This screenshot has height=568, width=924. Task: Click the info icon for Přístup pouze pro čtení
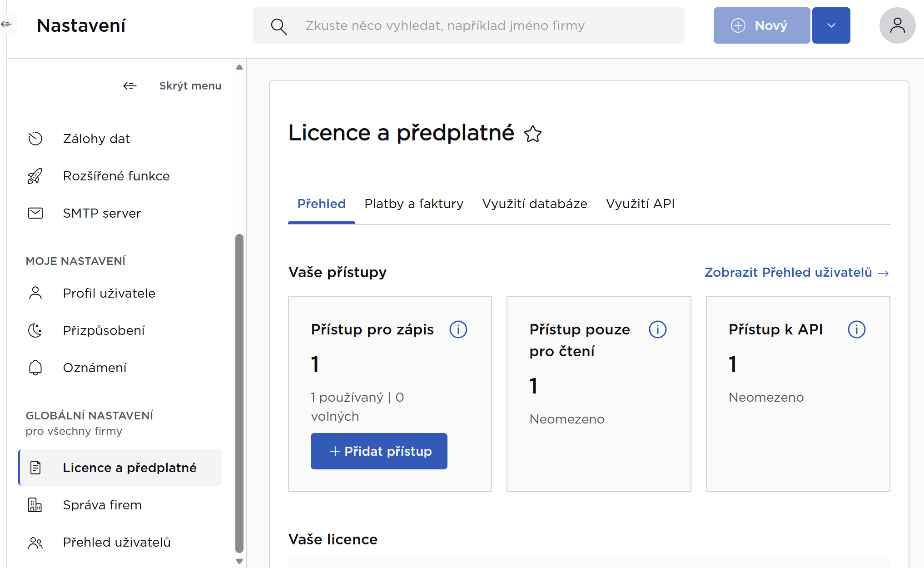tap(657, 329)
